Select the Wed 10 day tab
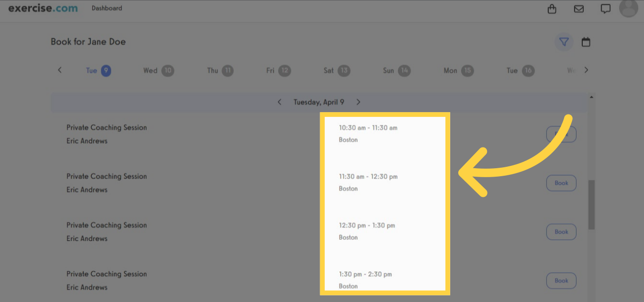 (x=159, y=70)
